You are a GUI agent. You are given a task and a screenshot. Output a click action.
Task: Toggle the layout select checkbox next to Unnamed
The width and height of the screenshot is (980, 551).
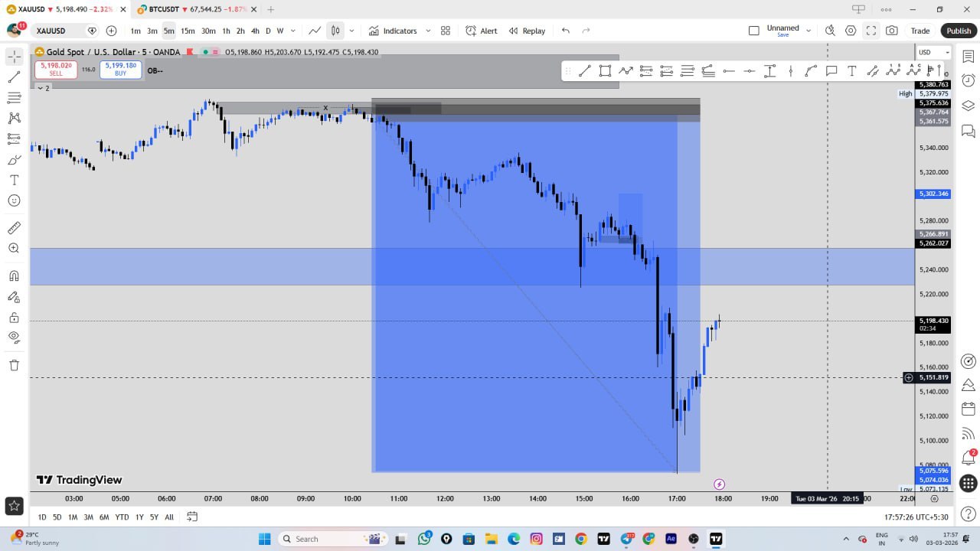tap(753, 31)
